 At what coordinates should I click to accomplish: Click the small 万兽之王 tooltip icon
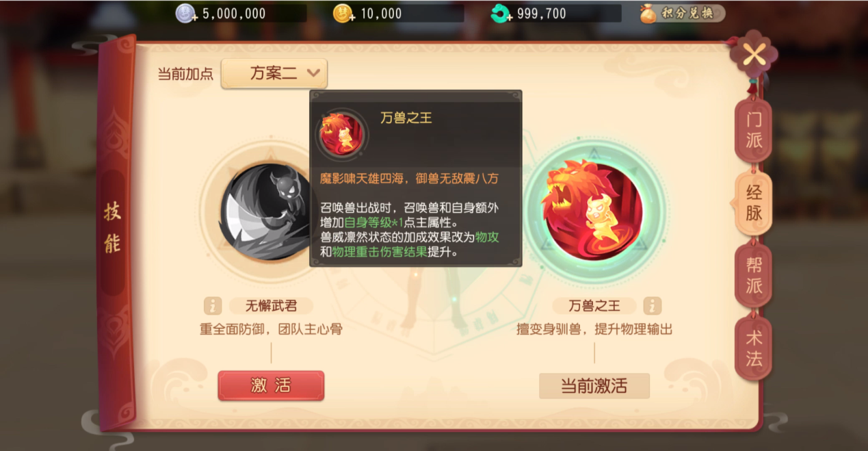point(340,133)
